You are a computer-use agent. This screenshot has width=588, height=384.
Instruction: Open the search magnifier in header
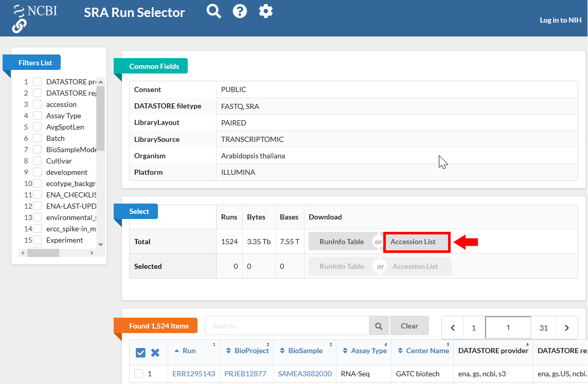point(214,11)
